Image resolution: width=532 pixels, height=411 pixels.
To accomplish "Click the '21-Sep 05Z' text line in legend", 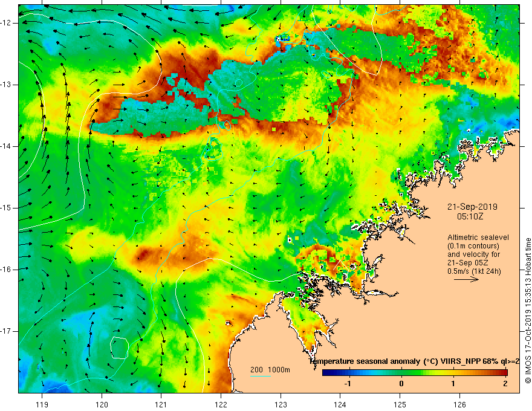I will click(466, 263).
